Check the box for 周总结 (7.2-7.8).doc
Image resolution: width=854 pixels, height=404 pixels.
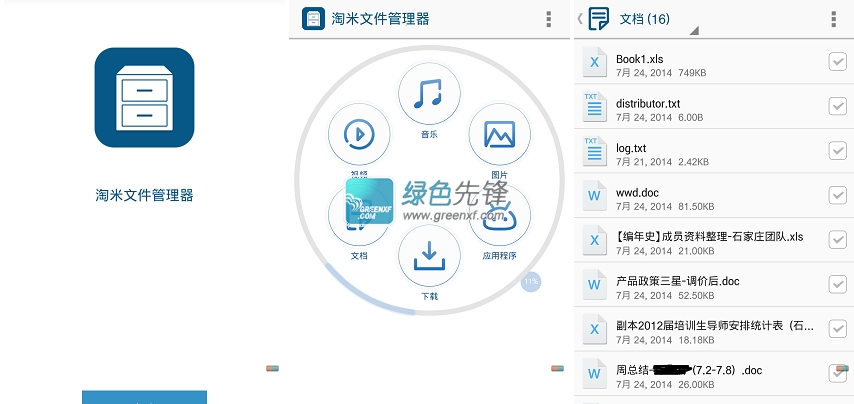coord(838,373)
